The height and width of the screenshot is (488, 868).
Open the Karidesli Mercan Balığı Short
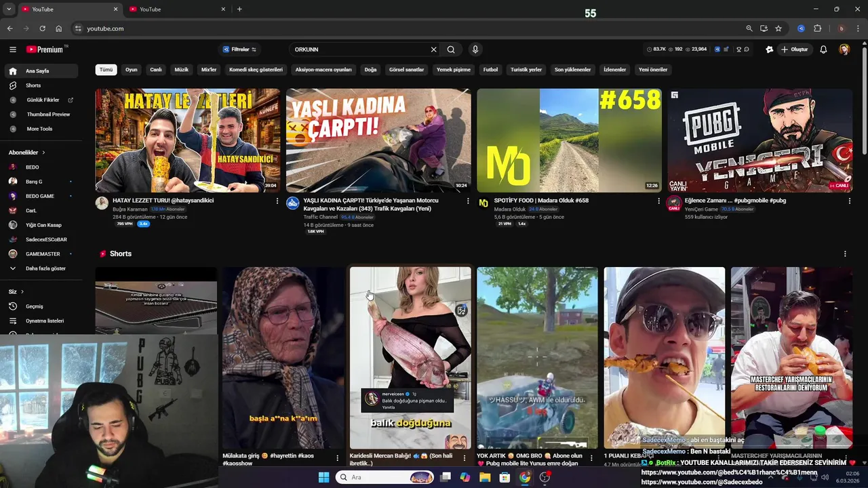[410, 358]
